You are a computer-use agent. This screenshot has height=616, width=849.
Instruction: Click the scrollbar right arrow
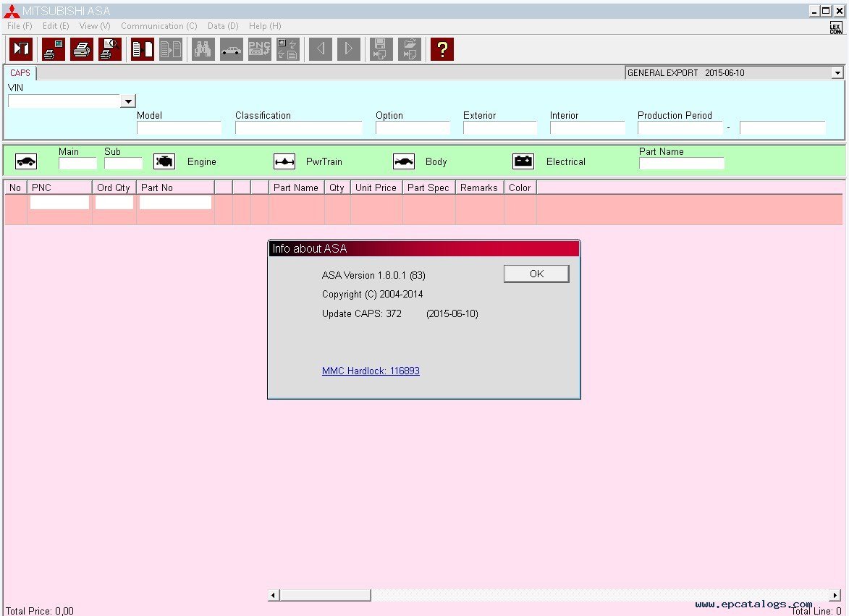[835, 596]
